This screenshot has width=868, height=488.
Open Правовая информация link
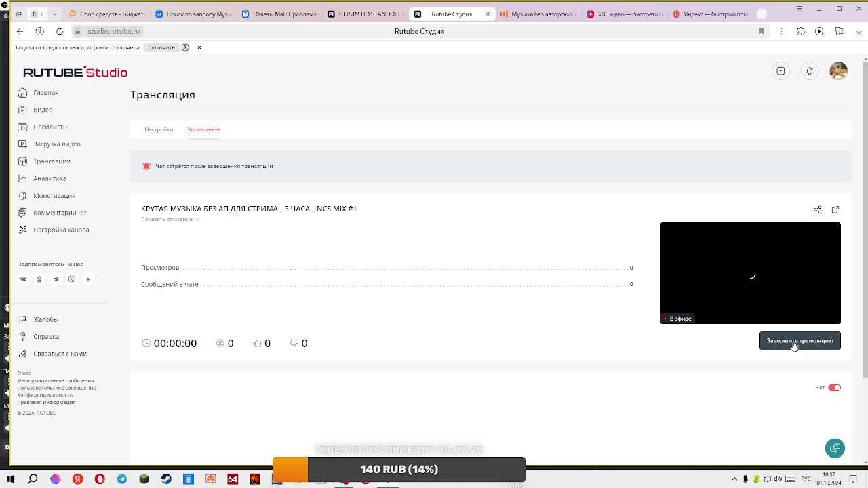46,403
